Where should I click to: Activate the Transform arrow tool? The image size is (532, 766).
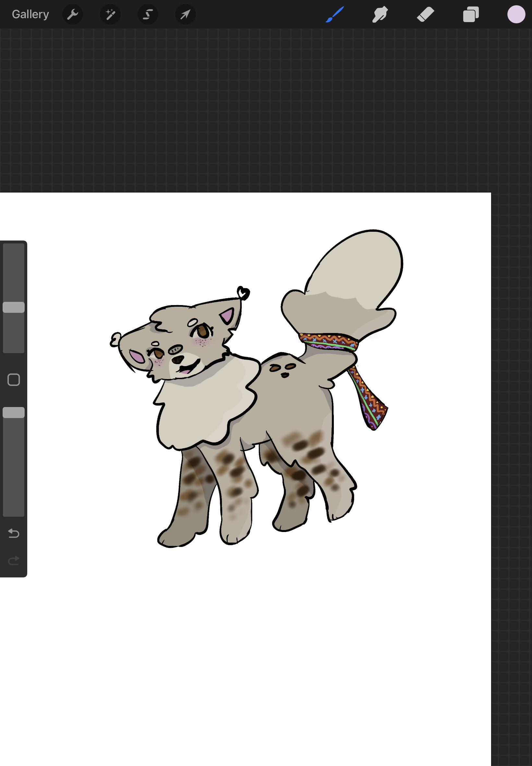point(186,14)
